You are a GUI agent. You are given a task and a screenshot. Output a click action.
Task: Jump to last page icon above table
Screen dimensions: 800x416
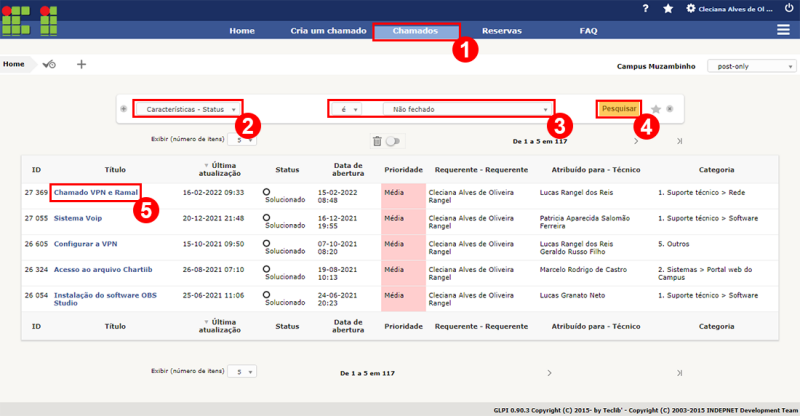(x=680, y=141)
